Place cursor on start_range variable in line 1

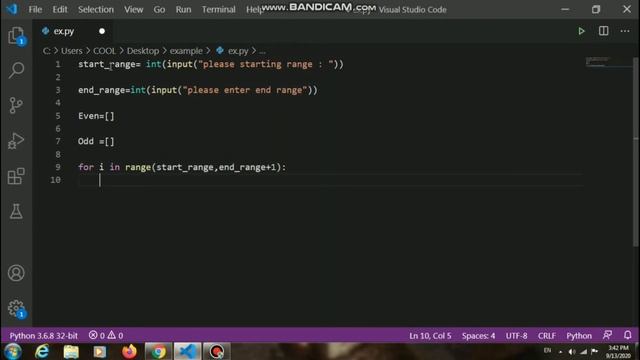click(107, 64)
